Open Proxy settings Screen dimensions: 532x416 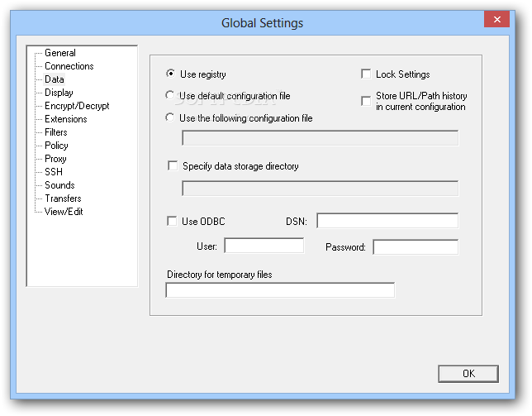point(55,159)
